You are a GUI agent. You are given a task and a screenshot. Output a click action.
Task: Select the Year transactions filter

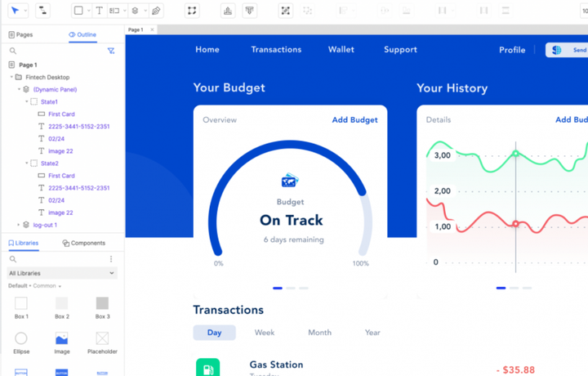[372, 333]
